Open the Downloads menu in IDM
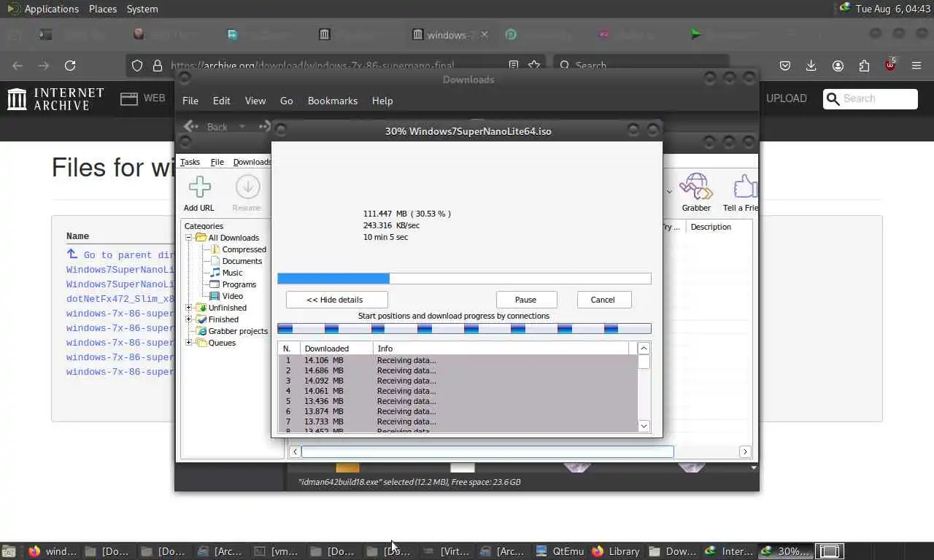The height and width of the screenshot is (560, 934). (252, 162)
